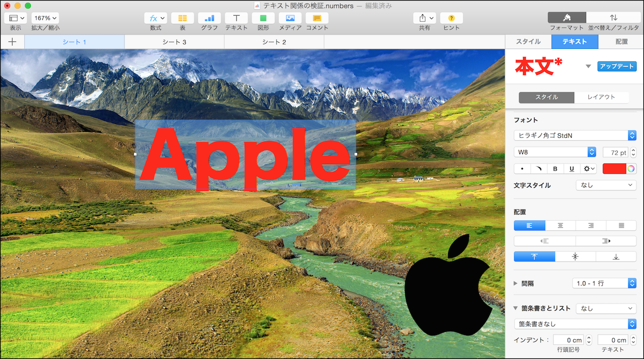Open the Shape (図形) toolbar icon
The image size is (644, 359).
pyautogui.click(x=263, y=18)
